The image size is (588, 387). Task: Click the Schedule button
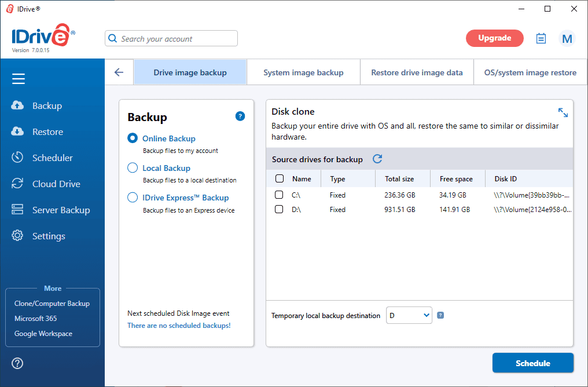532,363
